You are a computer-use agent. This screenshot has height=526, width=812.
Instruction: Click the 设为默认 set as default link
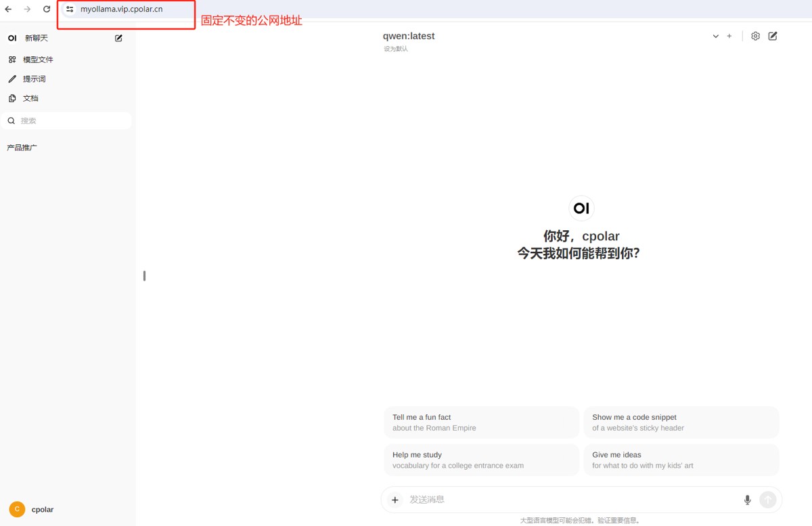[x=396, y=49]
